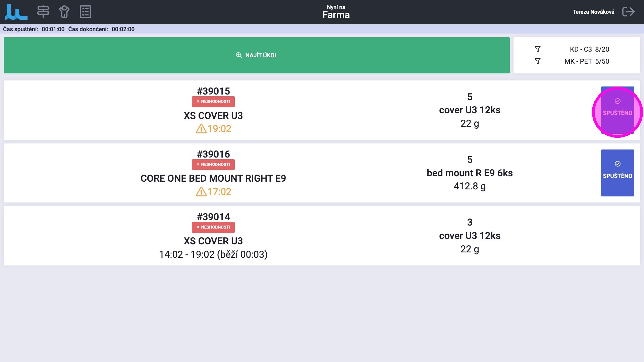Open the clothing/apron icon in header
The width and height of the screenshot is (644, 362).
64,12
